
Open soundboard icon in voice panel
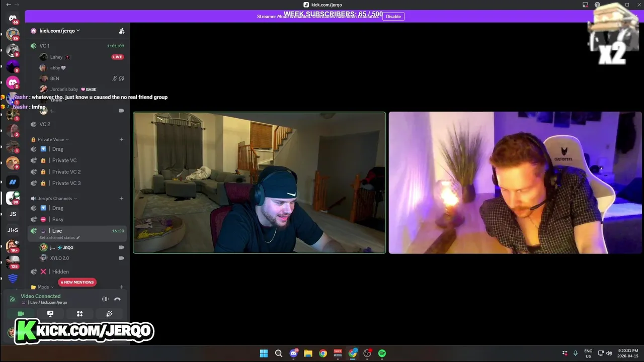coord(109,313)
